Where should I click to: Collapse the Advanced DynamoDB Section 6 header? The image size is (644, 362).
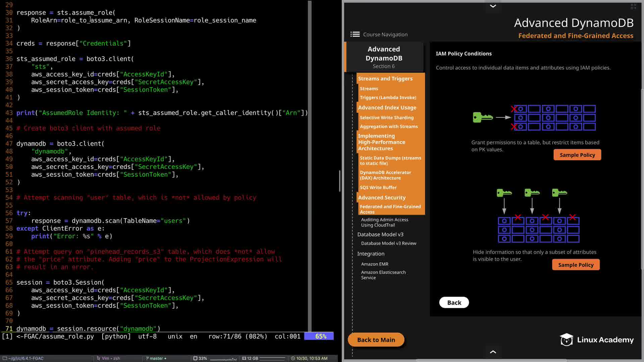coord(384,57)
